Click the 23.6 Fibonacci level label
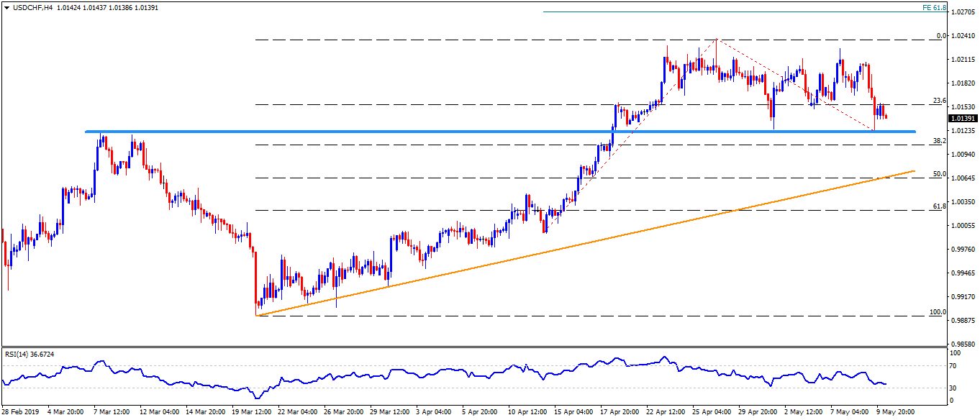This screenshot has height=420, width=980. [938, 101]
